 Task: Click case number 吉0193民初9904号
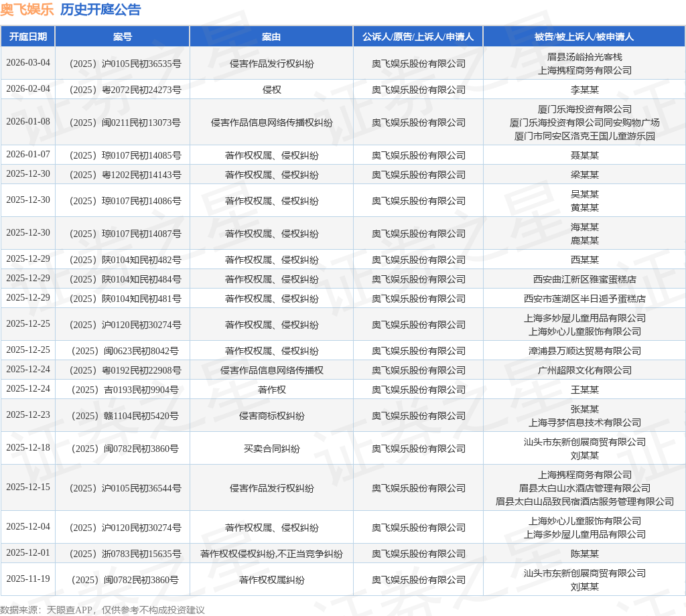point(125,390)
